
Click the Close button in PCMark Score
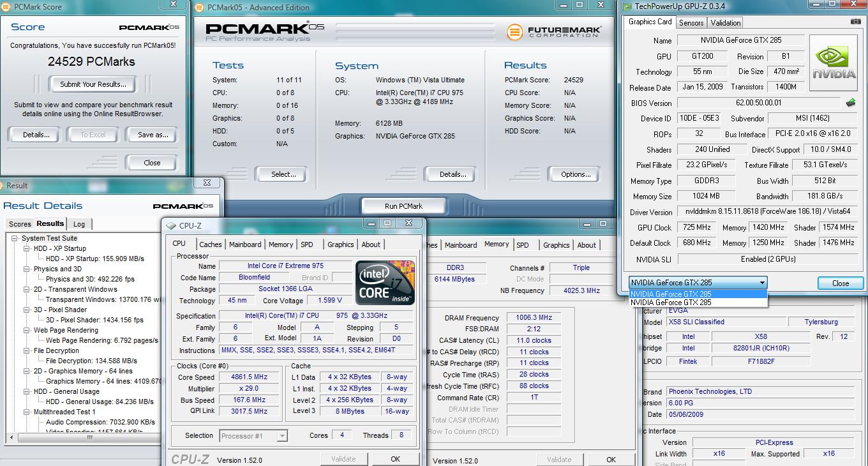(152, 163)
